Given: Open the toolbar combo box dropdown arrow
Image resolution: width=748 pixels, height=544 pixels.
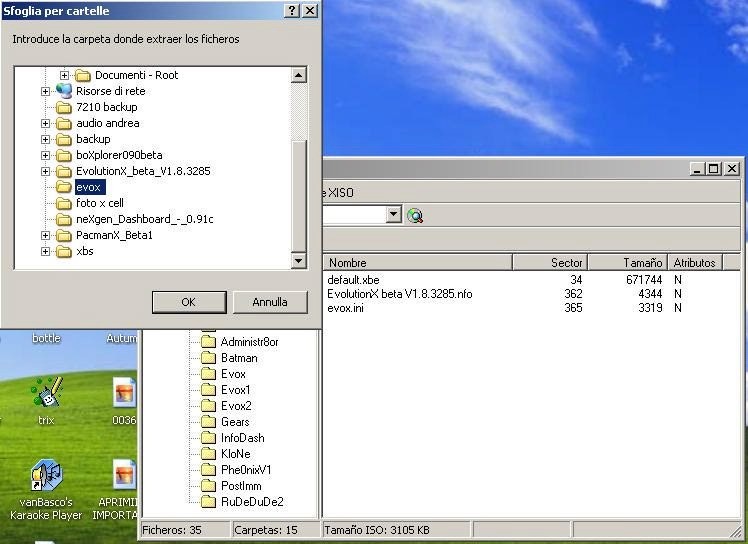Looking at the screenshot, I should [393, 215].
